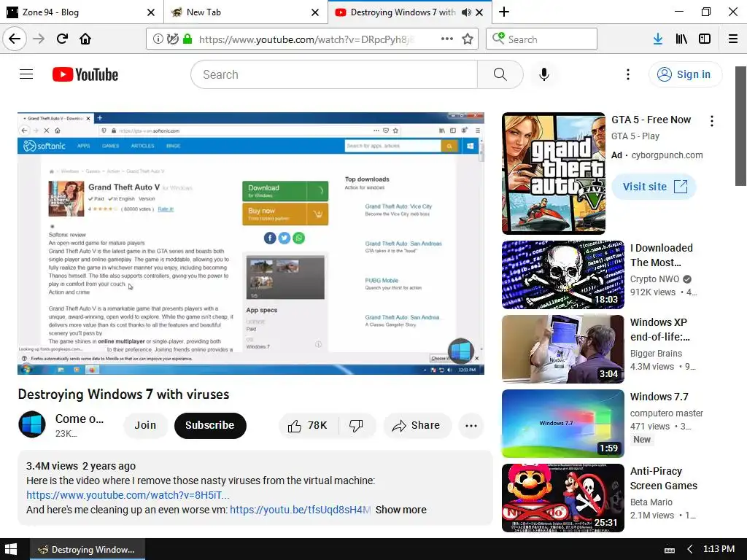Click the Bigger Brains channel name
The image size is (747, 560).
coord(656,354)
